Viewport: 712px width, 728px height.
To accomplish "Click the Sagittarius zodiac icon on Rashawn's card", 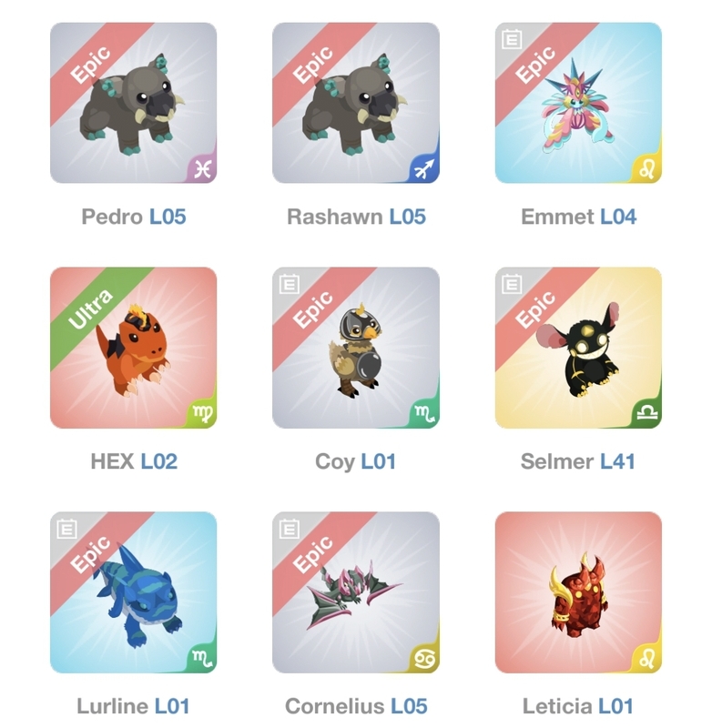I will (x=424, y=169).
